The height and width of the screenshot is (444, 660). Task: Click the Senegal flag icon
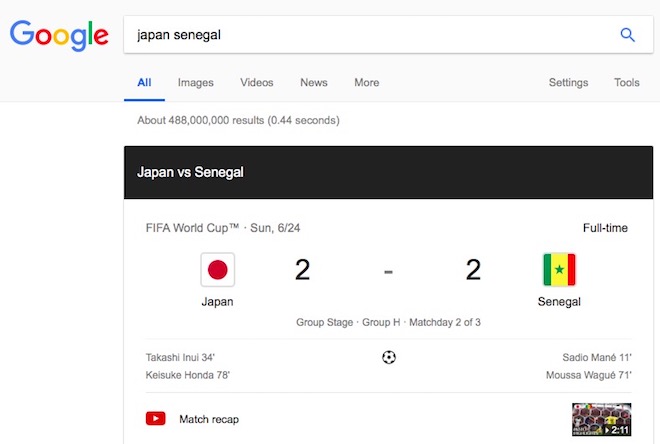click(x=559, y=270)
